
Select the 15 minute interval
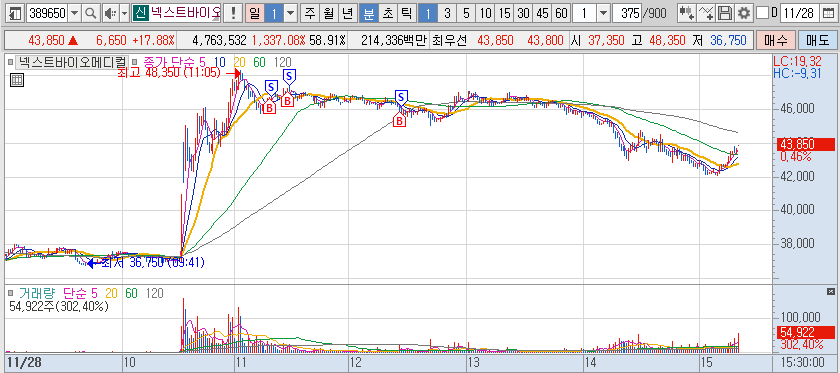(x=504, y=13)
